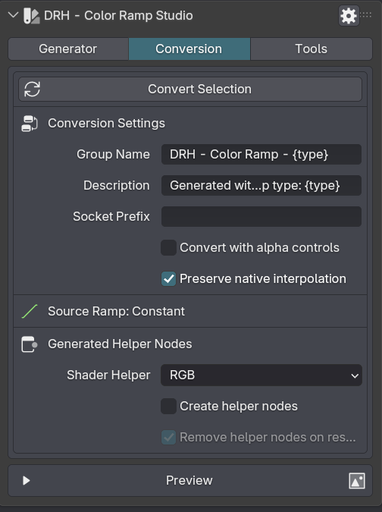
Task: Click the Generated Helper Nodes section icon
Action: [30, 344]
